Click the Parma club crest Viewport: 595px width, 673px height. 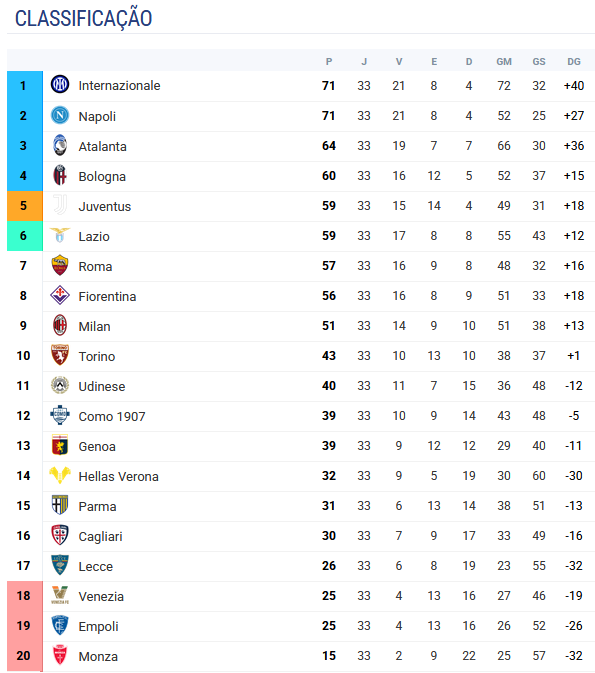60,505
